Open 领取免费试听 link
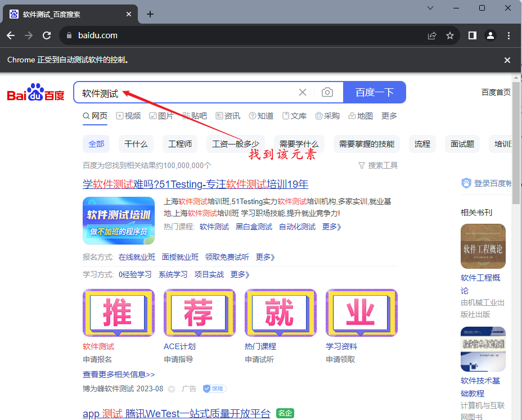Viewport: 522px width, 420px height. point(227,258)
